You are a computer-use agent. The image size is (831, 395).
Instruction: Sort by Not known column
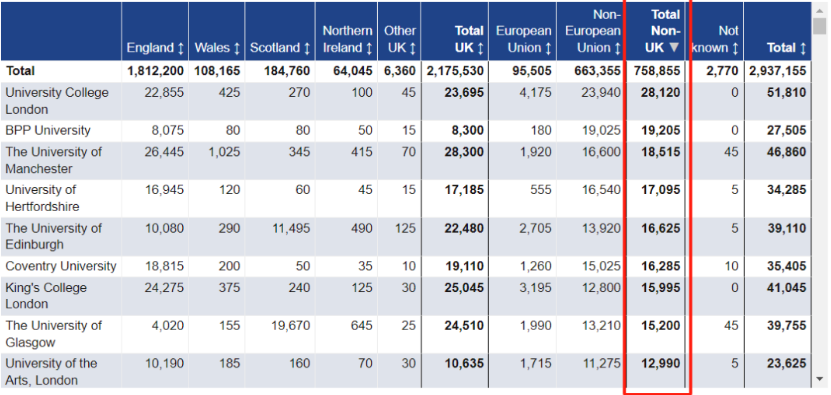click(x=715, y=39)
